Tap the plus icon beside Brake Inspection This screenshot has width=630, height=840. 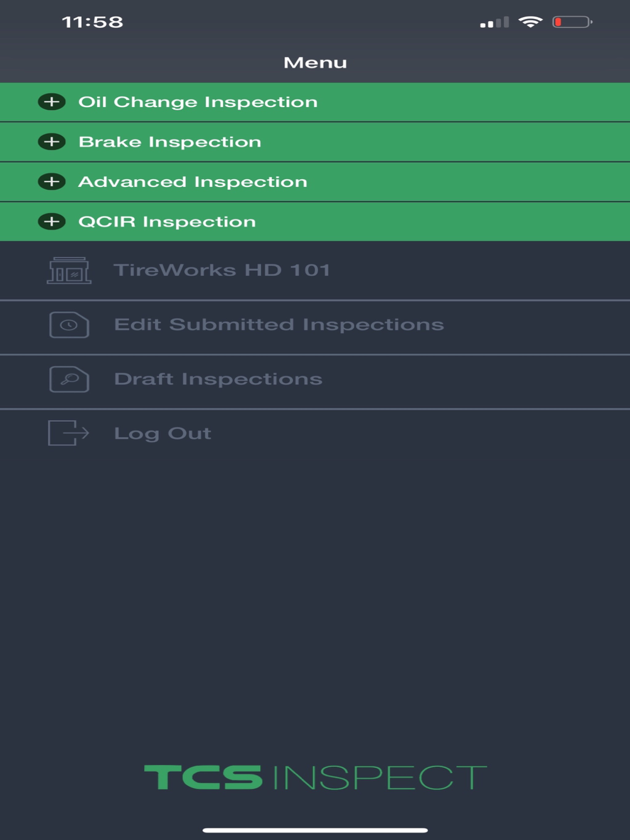[52, 142]
